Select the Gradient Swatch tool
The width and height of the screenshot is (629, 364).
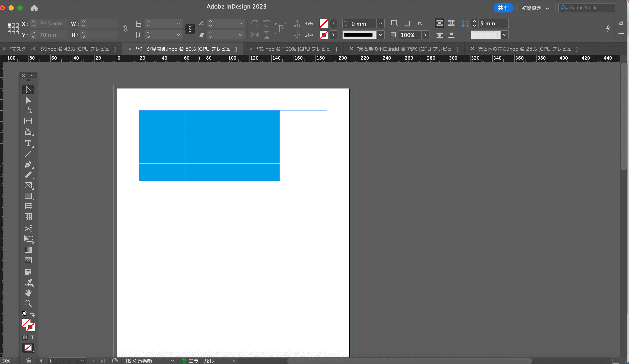click(28, 249)
